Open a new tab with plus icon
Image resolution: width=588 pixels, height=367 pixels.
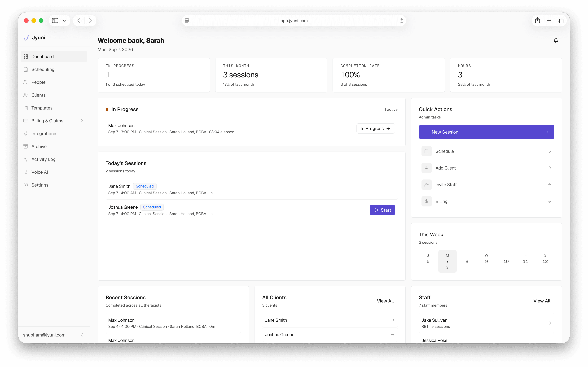pos(549,21)
